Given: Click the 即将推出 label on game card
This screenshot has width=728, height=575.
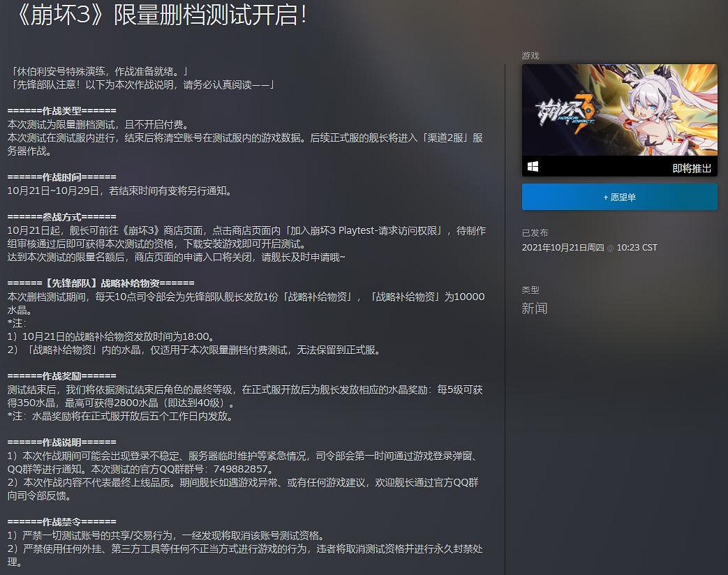Looking at the screenshot, I should click(x=692, y=168).
